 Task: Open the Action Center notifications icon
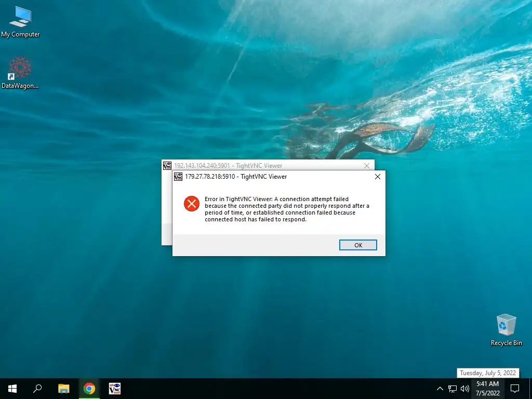(515, 389)
